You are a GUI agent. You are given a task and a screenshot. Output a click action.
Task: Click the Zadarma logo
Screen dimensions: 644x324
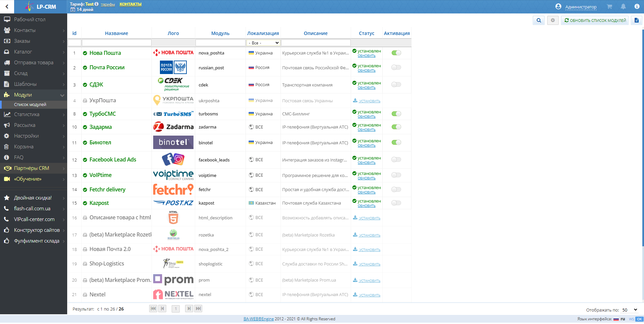coord(173,127)
